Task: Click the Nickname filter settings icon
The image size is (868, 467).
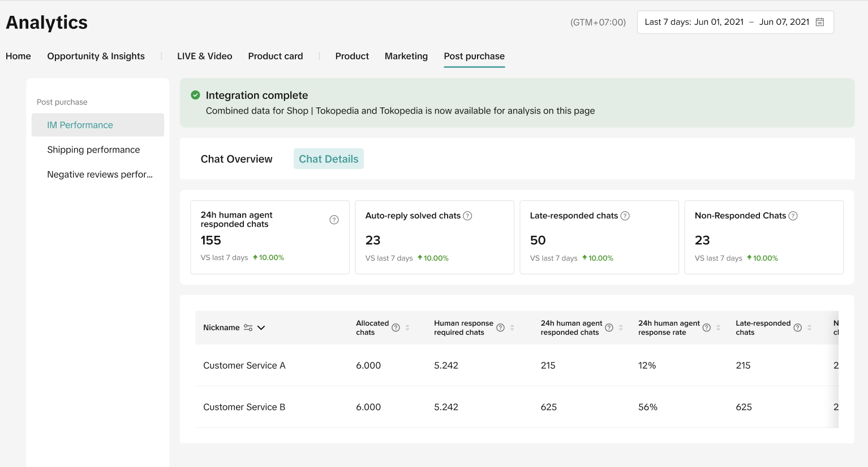Action: pos(248,328)
